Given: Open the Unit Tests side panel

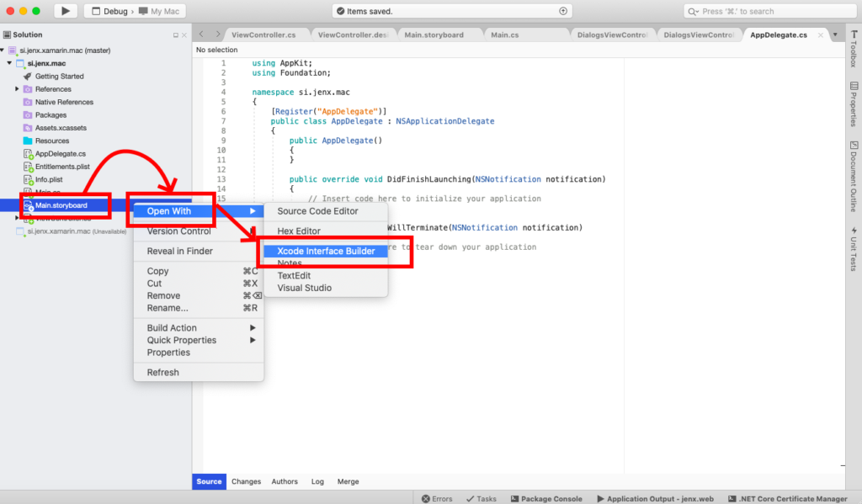Looking at the screenshot, I should click(x=854, y=248).
